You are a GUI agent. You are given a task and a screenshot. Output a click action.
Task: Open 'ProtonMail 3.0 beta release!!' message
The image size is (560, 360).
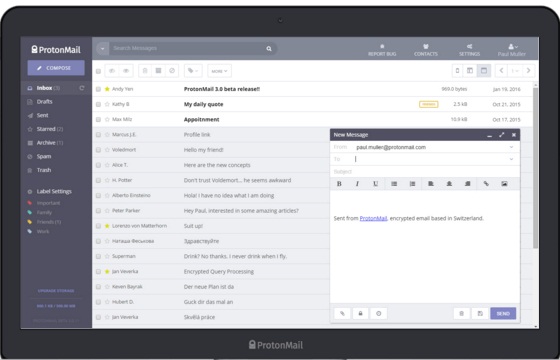click(222, 89)
